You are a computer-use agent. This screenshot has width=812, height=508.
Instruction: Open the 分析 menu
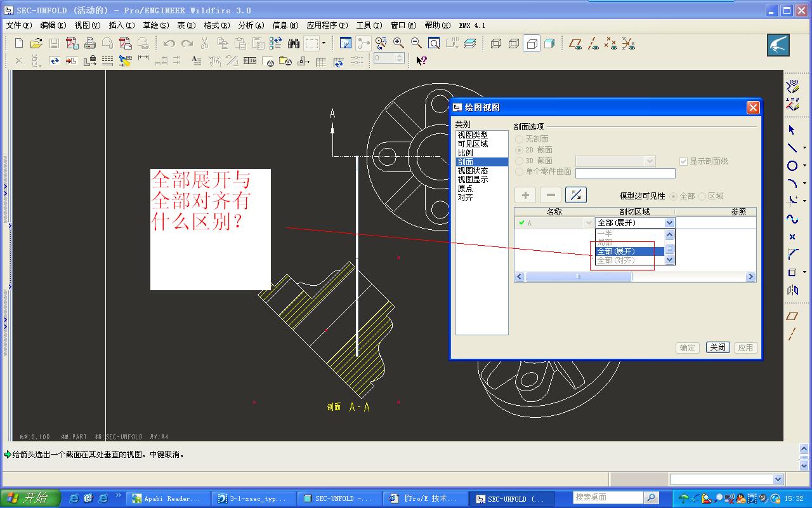click(x=251, y=25)
